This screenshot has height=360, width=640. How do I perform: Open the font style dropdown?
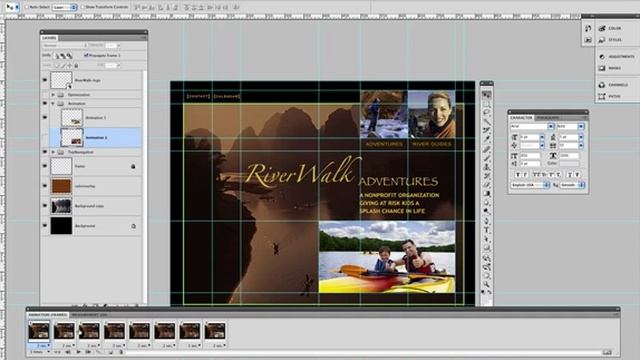(x=571, y=127)
